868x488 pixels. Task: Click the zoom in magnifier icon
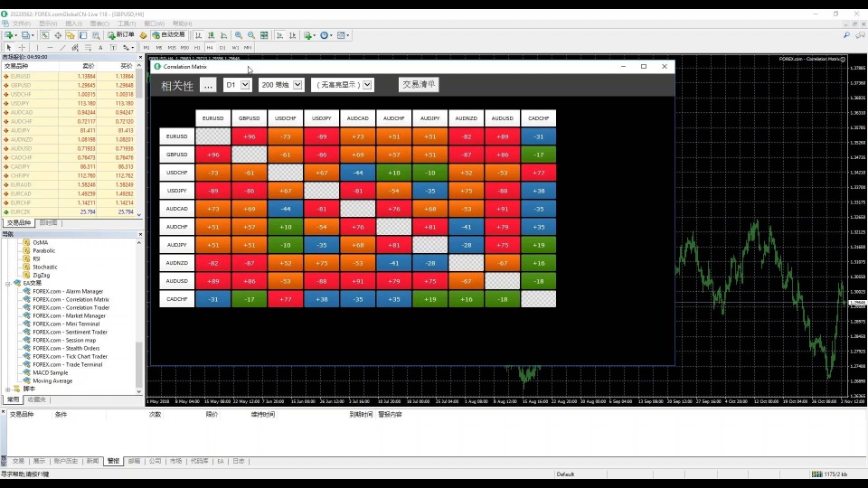pos(238,35)
